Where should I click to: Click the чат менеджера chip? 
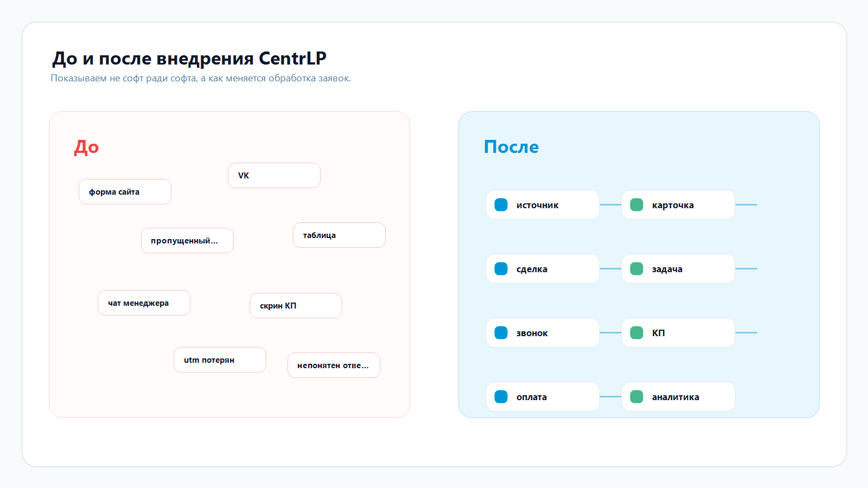tap(144, 303)
